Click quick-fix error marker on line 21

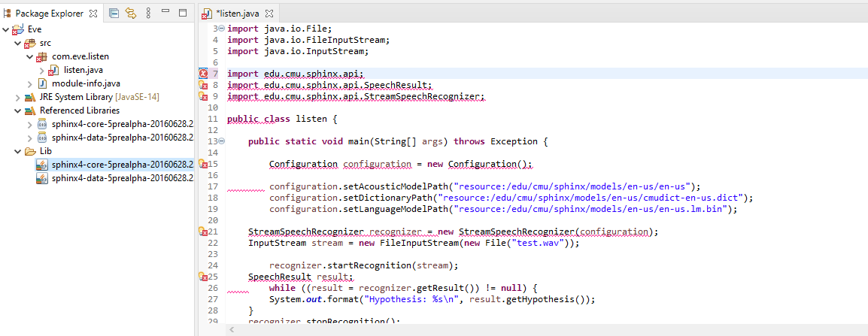[x=202, y=232]
